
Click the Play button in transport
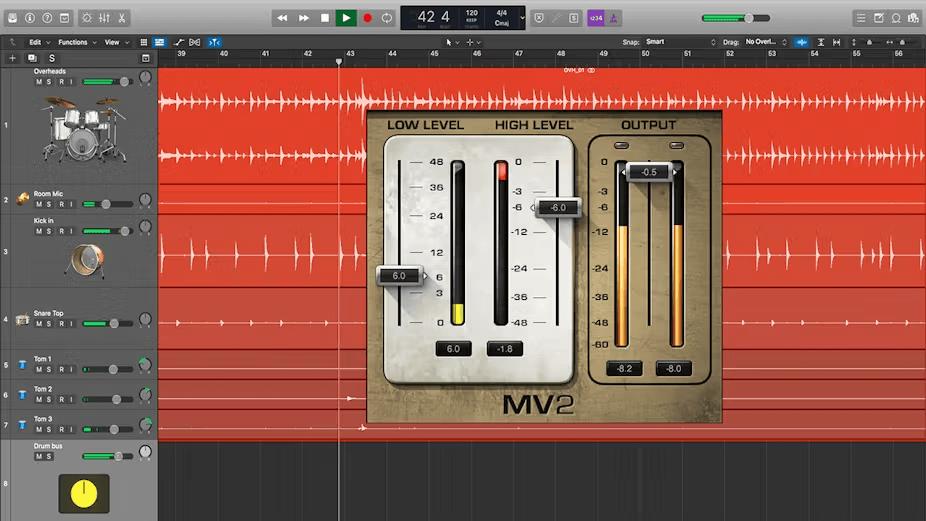click(x=345, y=18)
